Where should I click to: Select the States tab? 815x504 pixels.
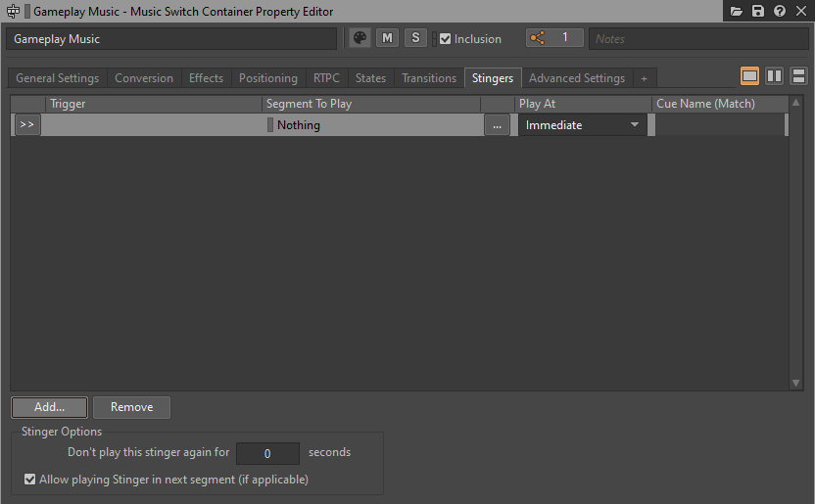click(x=370, y=78)
